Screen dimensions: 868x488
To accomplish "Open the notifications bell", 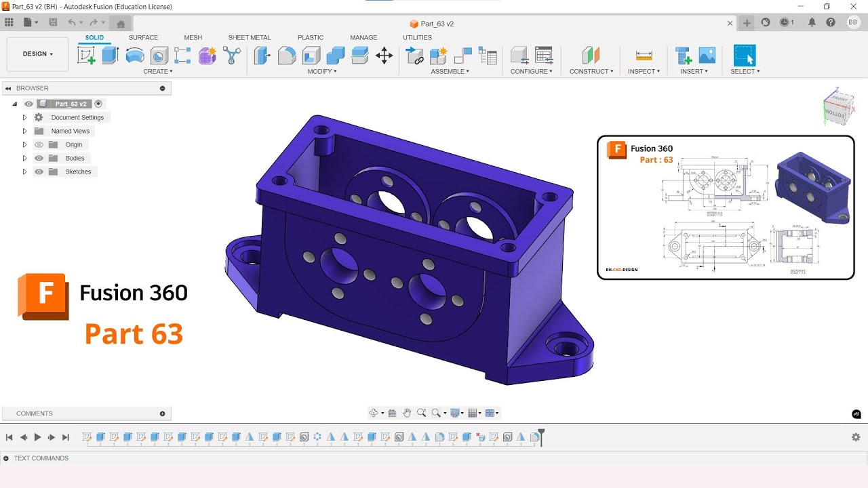I will click(x=812, y=22).
